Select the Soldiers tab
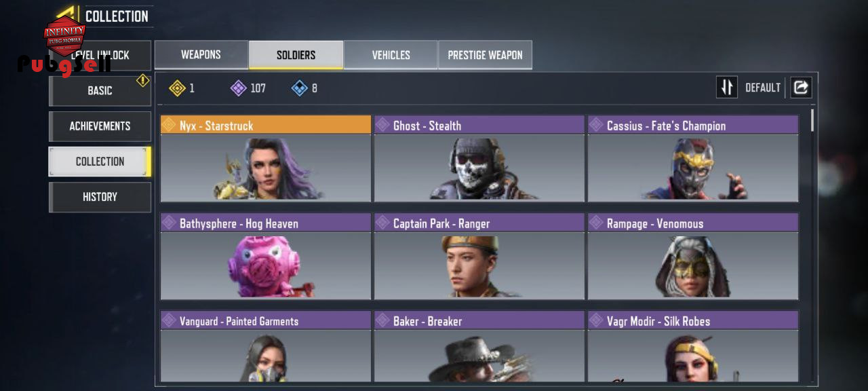This screenshot has width=868, height=391. (x=296, y=55)
